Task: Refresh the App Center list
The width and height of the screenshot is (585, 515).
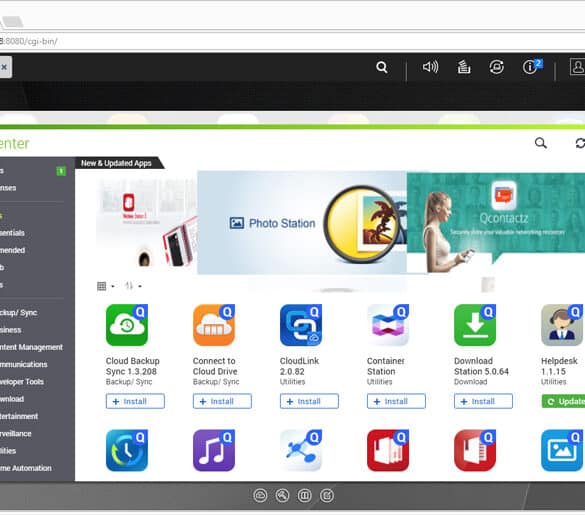Action: point(580,143)
